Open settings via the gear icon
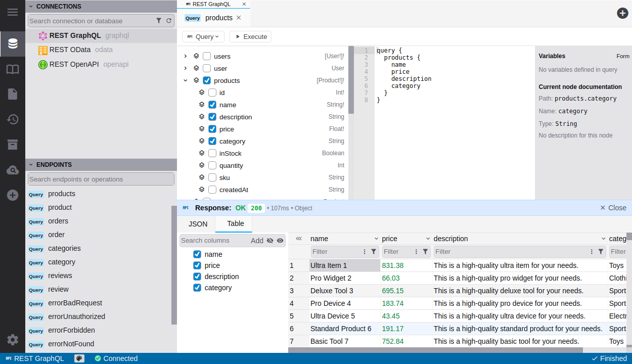This screenshot has width=632, height=364. click(13, 339)
